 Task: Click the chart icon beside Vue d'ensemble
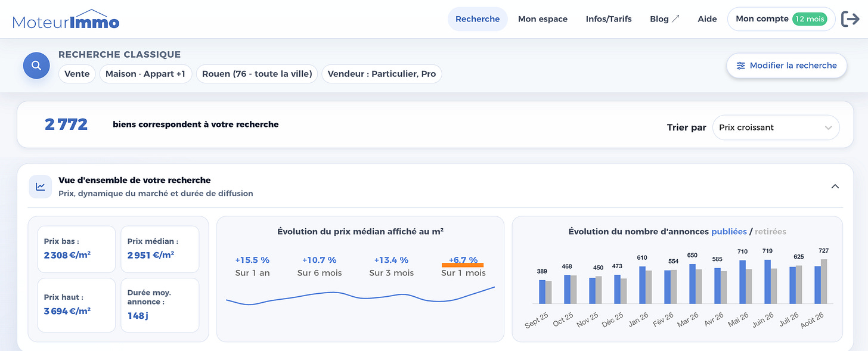coord(41,187)
